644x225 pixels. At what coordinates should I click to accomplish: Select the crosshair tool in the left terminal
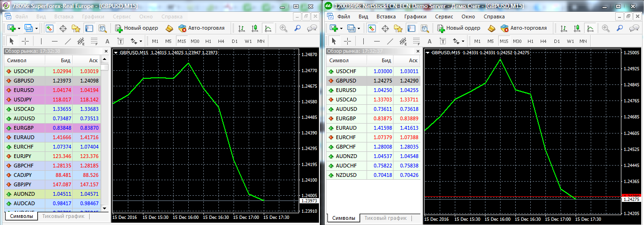click(25, 41)
